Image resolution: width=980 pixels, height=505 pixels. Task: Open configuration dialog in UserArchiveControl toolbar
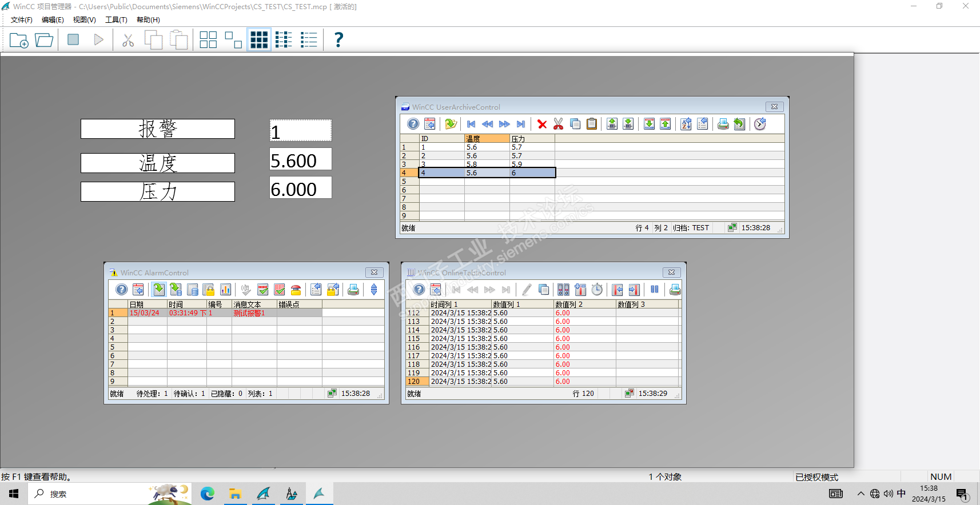coord(429,124)
